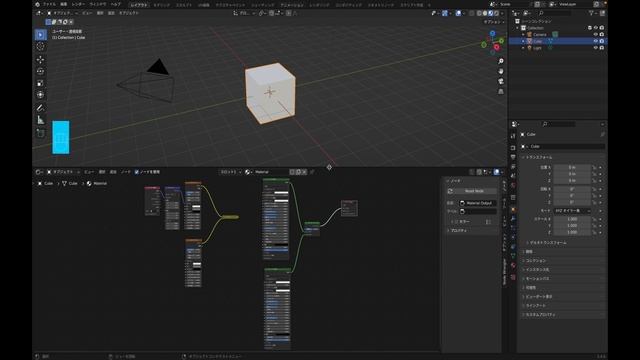The height and width of the screenshot is (360, 640).
Task: Open the Node Wrangler sidebar tab
Action: tap(504, 272)
